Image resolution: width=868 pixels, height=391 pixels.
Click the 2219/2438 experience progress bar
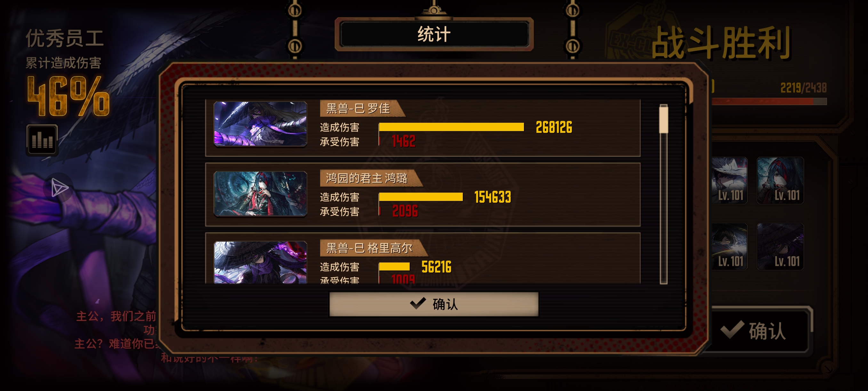768,101
